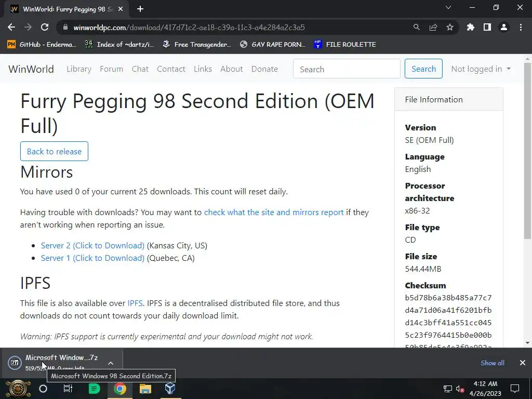
Task: Go back using the browser back arrow
Action: pos(11,27)
